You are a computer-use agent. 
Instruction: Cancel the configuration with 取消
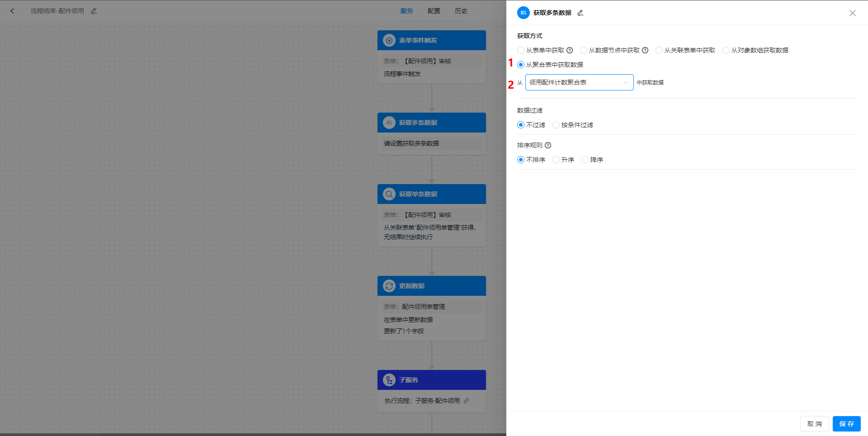[814, 424]
